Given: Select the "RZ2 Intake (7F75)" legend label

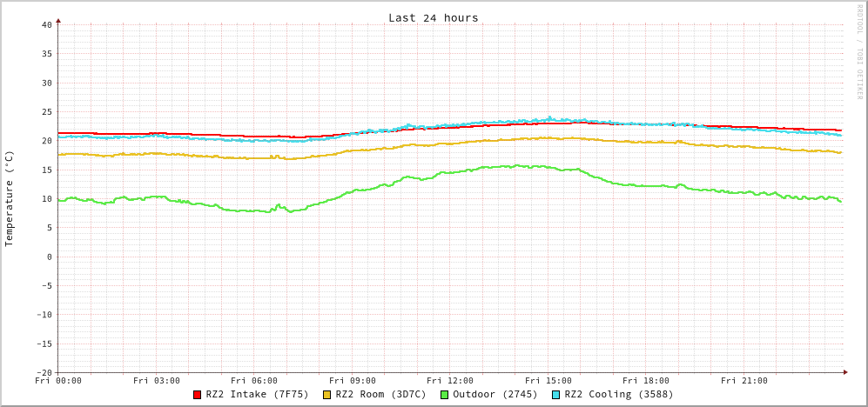Looking at the screenshot, I should (257, 394).
